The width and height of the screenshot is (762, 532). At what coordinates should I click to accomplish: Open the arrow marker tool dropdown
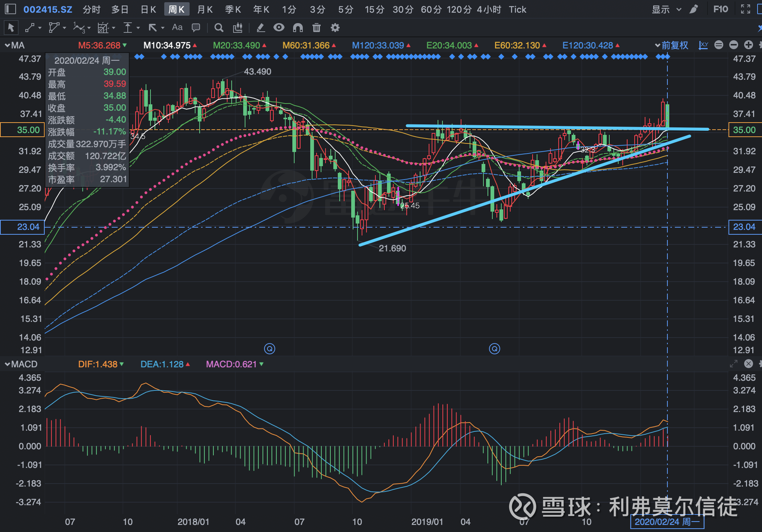[163, 28]
